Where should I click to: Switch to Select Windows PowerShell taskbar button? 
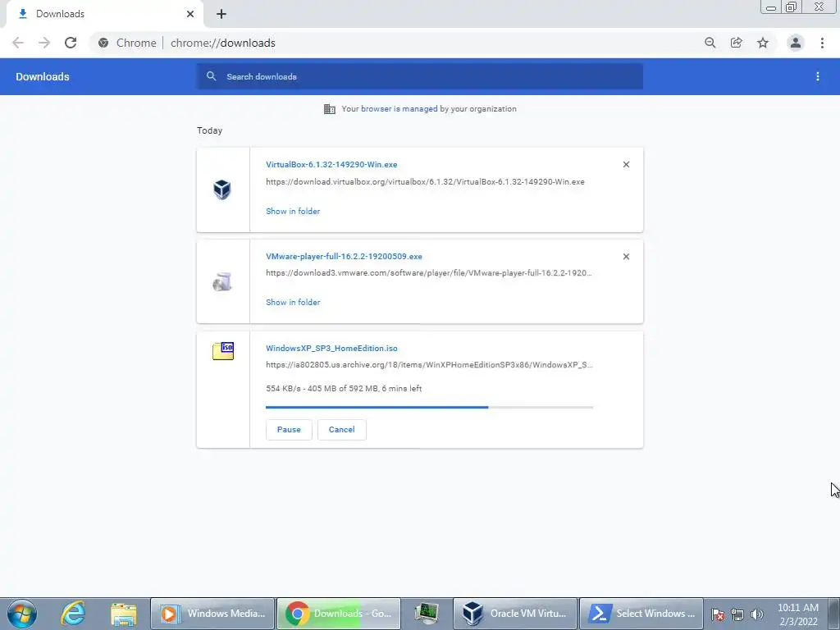641,614
